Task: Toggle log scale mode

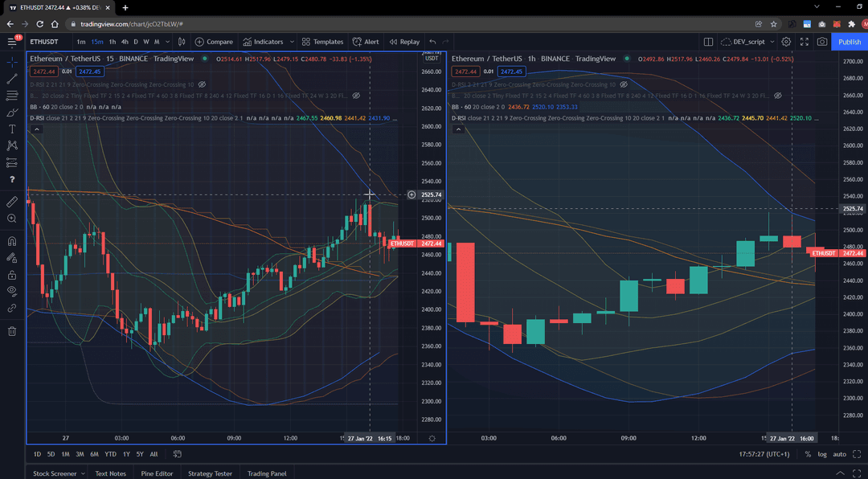Action: click(822, 454)
